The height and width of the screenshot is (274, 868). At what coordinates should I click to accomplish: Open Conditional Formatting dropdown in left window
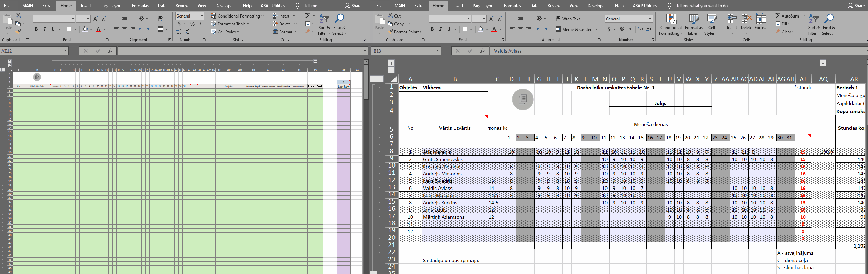pyautogui.click(x=237, y=16)
